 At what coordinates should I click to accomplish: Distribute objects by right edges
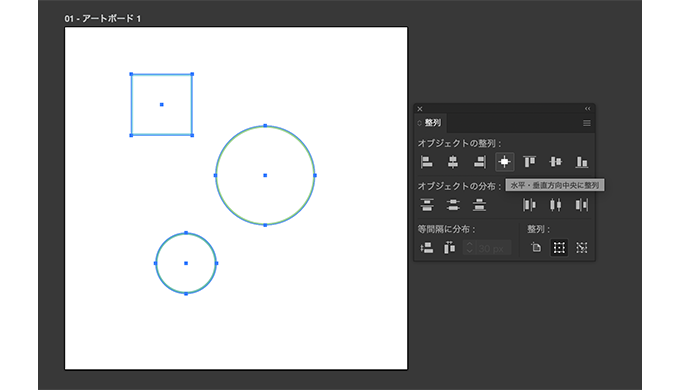pyautogui.click(x=582, y=204)
